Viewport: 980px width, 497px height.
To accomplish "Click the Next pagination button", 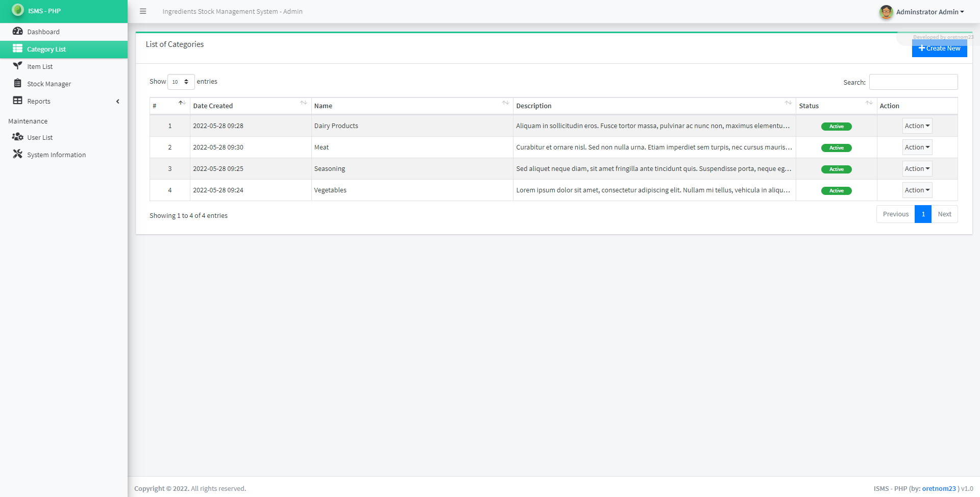I will (x=944, y=214).
